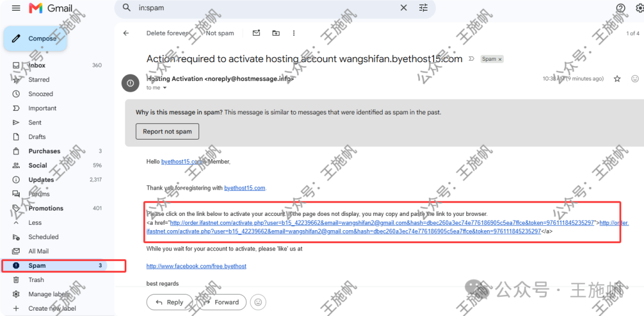Click the Forward button

pyautogui.click(x=221, y=302)
